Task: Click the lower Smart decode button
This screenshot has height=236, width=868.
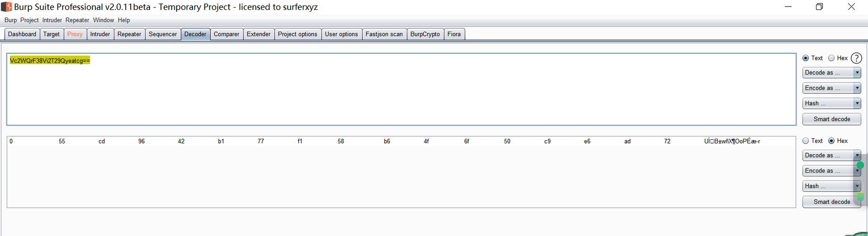Action: click(832, 202)
